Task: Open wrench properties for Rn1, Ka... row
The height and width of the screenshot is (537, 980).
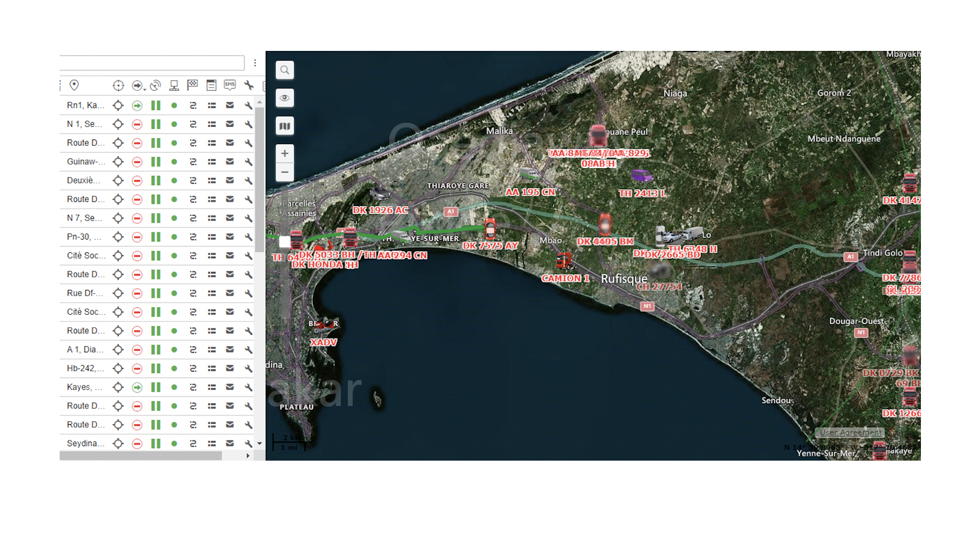Action: 248,105
